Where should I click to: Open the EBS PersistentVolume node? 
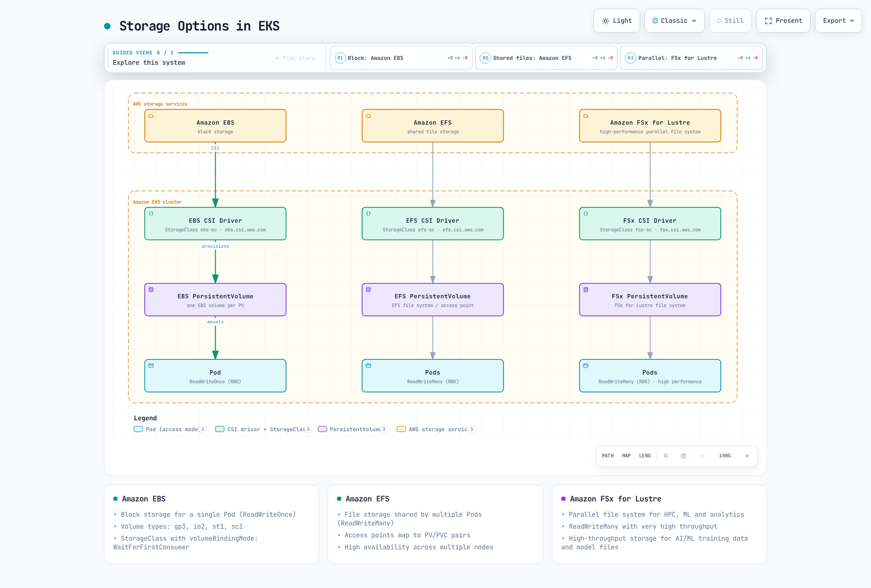(x=216, y=299)
